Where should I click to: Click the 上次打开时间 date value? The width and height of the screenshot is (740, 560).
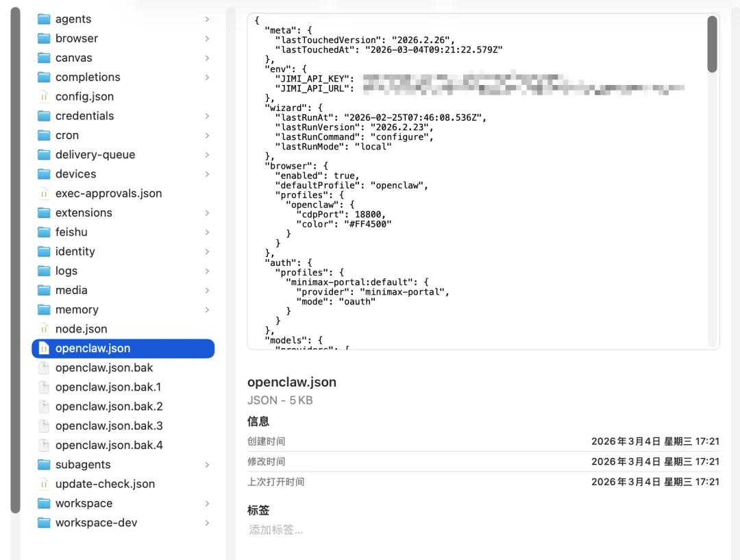[655, 482]
